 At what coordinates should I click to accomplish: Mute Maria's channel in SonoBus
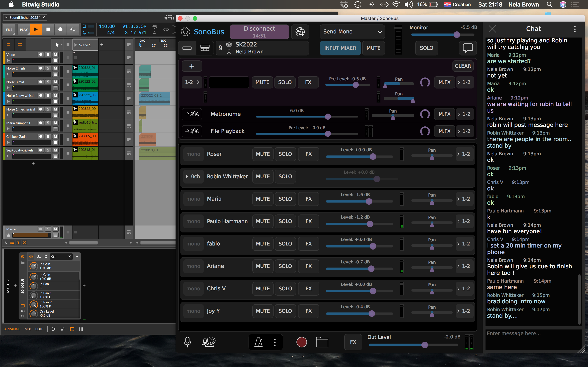coord(263,199)
